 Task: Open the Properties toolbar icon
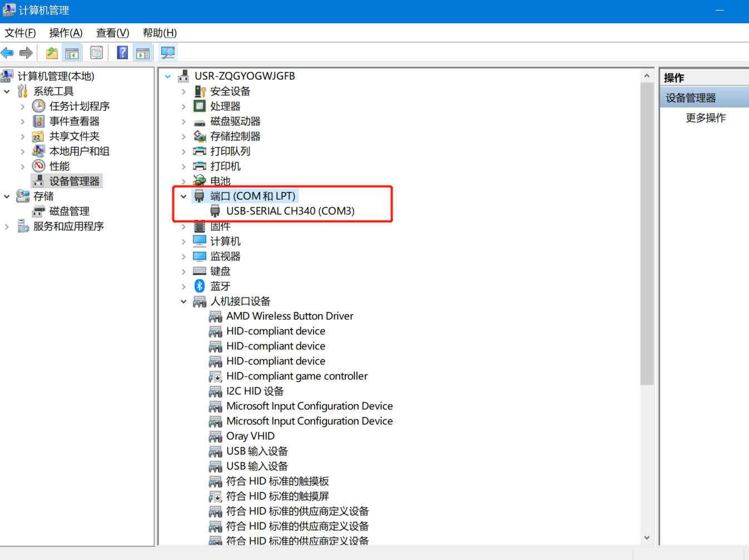pyautogui.click(x=97, y=53)
